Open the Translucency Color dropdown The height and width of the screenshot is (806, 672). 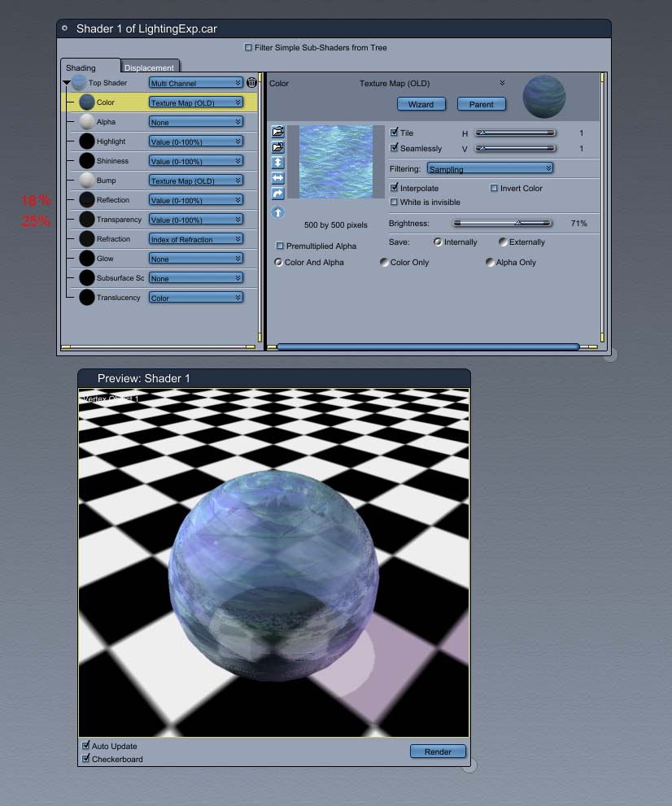[x=196, y=298]
